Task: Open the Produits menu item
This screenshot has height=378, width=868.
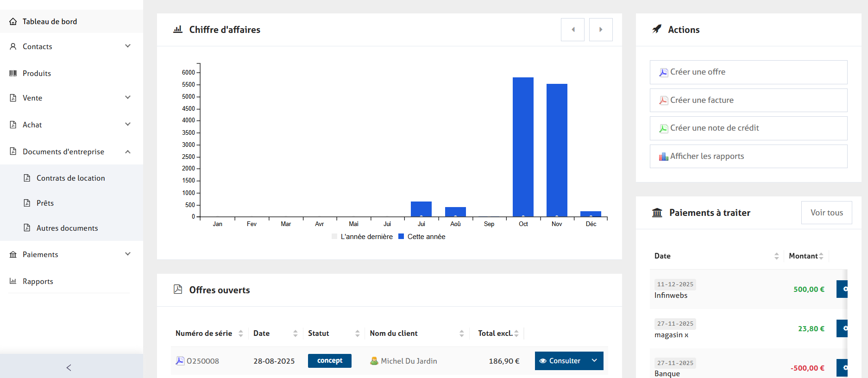Action: [x=37, y=73]
